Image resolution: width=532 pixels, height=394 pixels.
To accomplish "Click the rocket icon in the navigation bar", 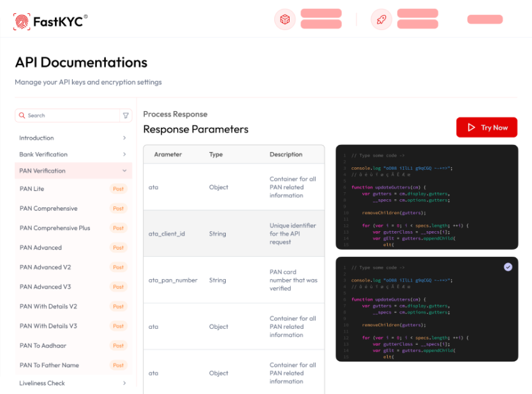I will [x=381, y=19].
